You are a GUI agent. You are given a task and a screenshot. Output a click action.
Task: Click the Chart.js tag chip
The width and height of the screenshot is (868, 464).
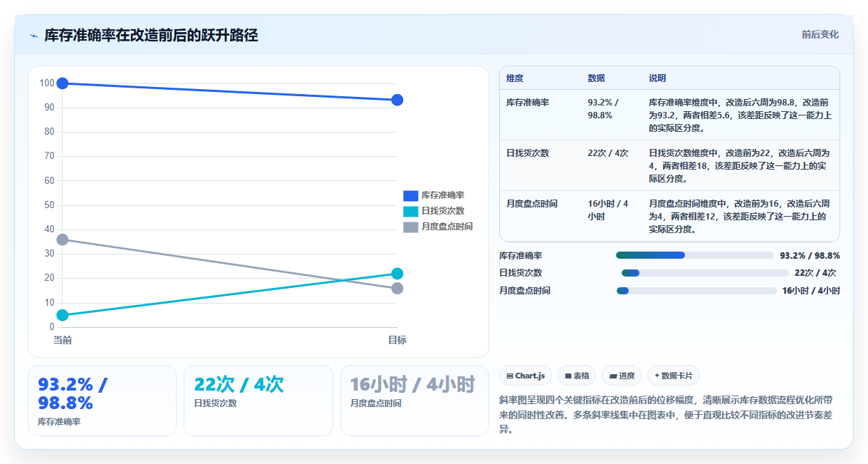(525, 376)
